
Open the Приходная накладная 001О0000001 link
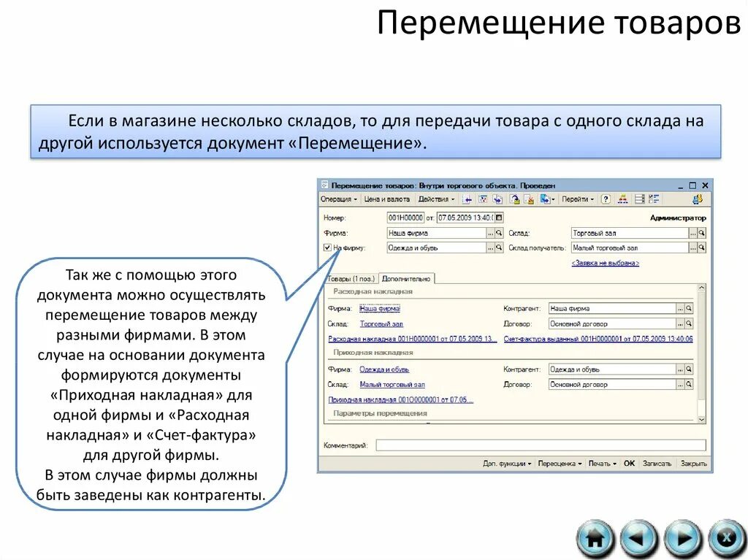pyautogui.click(x=401, y=399)
